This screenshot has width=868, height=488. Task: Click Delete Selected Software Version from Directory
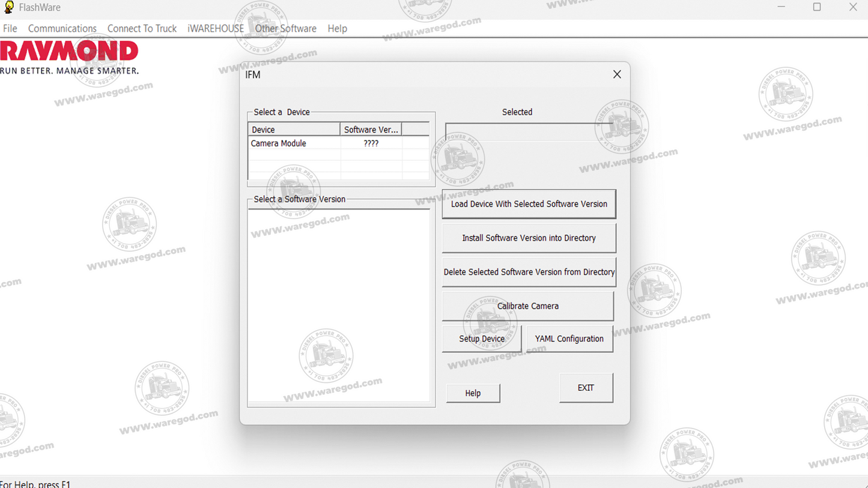click(x=529, y=272)
